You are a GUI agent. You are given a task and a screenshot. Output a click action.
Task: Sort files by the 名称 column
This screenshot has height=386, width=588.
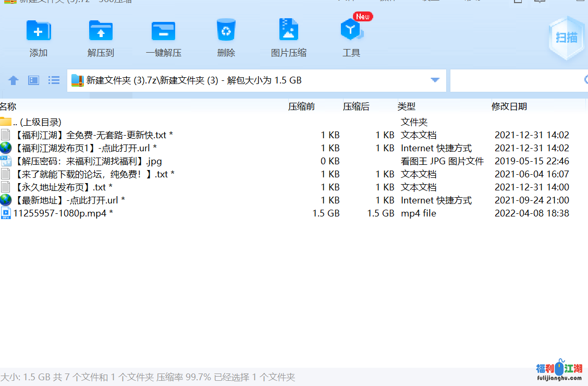(x=8, y=106)
